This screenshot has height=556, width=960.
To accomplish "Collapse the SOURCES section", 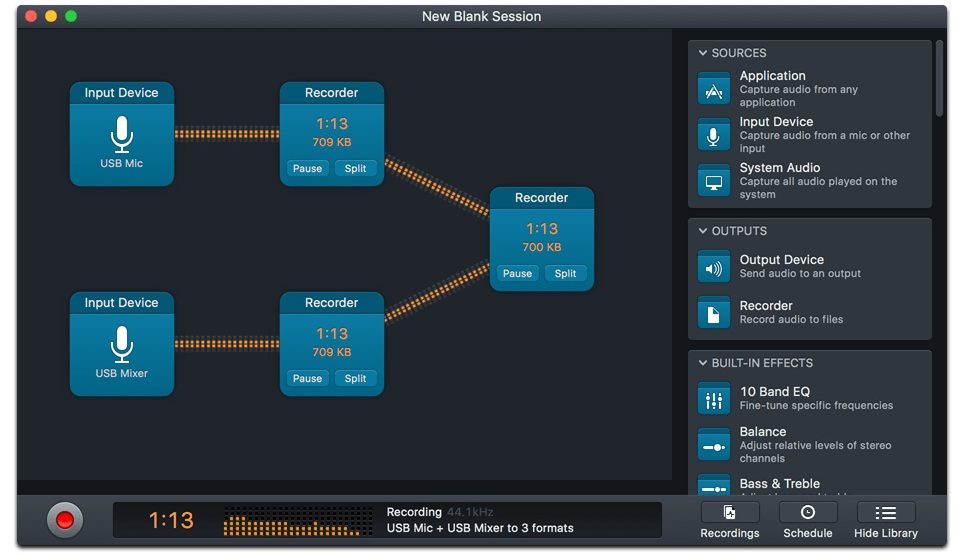I will tap(703, 53).
